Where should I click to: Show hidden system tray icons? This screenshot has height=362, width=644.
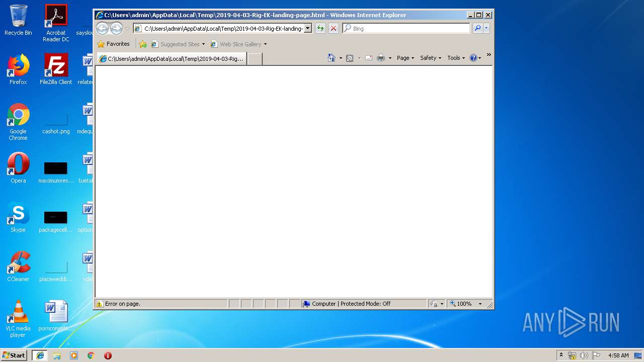pyautogui.click(x=561, y=355)
